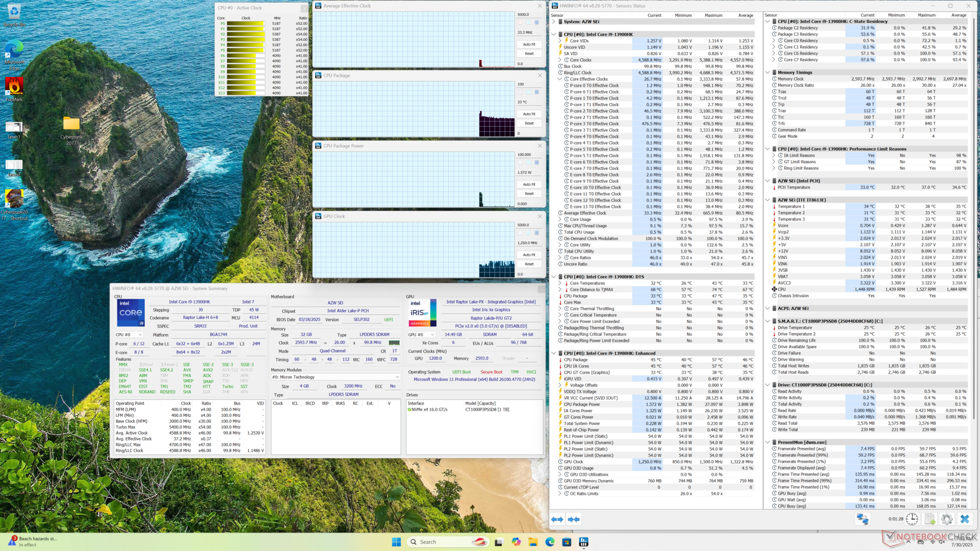Image resolution: width=980 pixels, height=551 pixels.
Task: Expand the Core VIDs row
Action: pyautogui.click(x=559, y=41)
